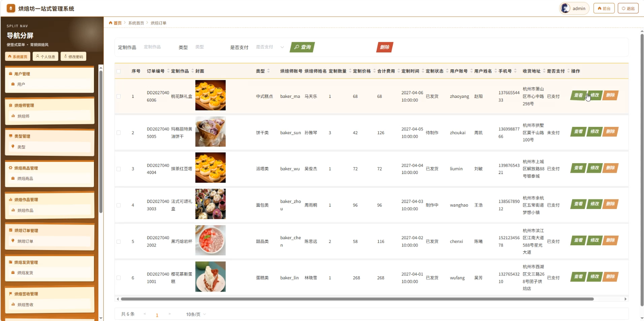The image size is (644, 321).
Task: Click the 用户 menu item icon
Action: pos(13,84)
